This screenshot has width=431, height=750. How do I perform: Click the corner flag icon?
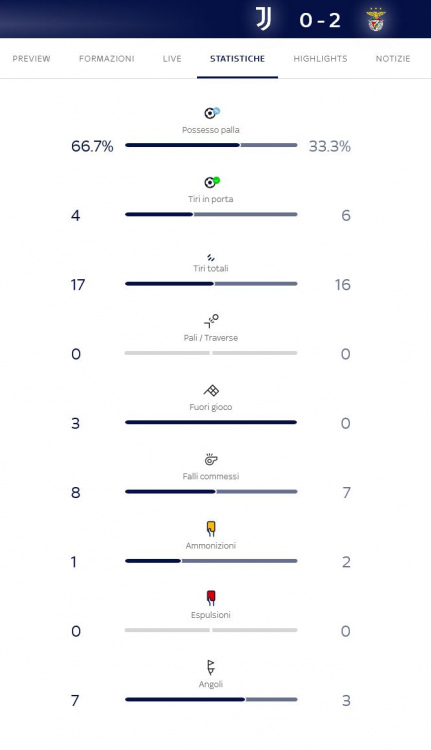pyautogui.click(x=210, y=667)
